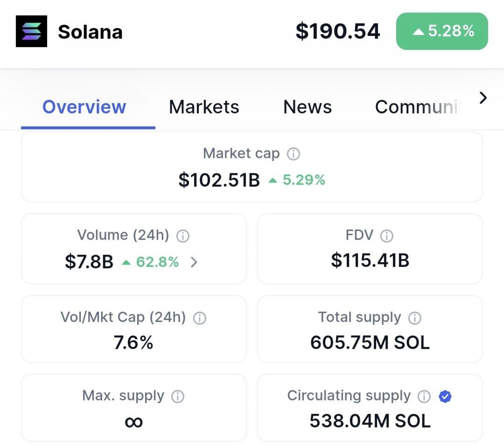Image resolution: width=504 pixels, height=447 pixels.
Task: Click the blue verified checkmark badge
Action: (x=445, y=396)
